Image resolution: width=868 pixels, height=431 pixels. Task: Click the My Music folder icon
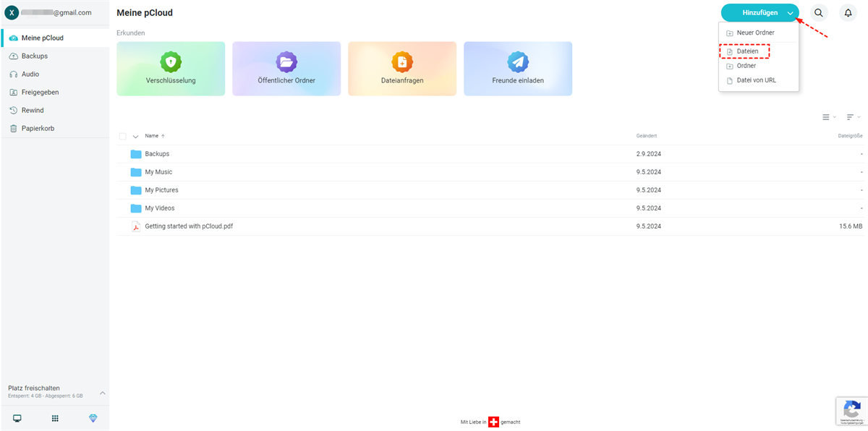136,172
